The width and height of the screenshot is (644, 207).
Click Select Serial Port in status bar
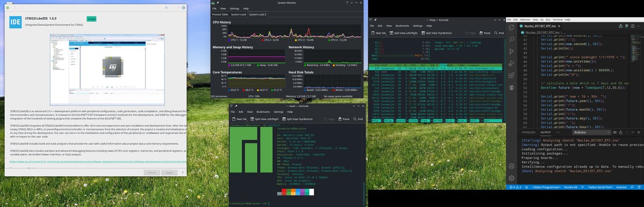tap(600, 187)
